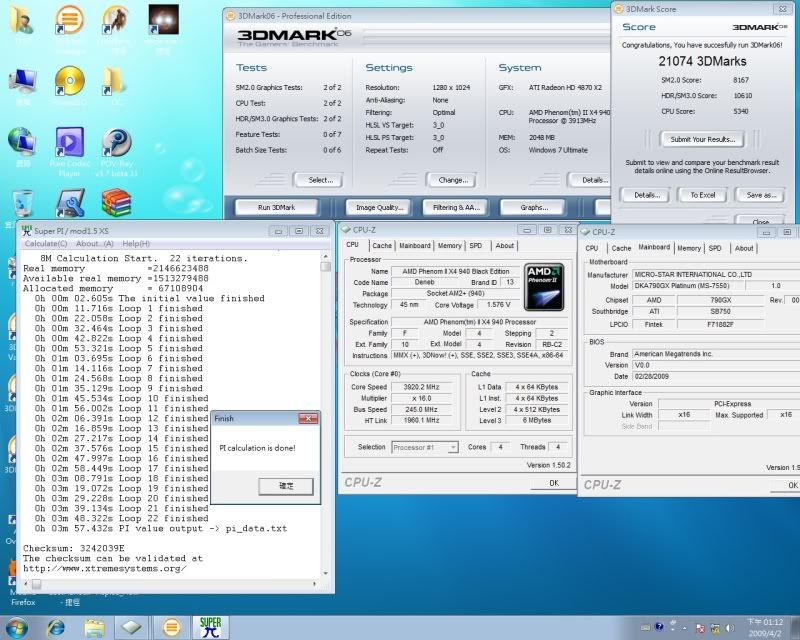Click the PI calculation is done! message
The width and height of the screenshot is (800, 640).
click(257, 448)
